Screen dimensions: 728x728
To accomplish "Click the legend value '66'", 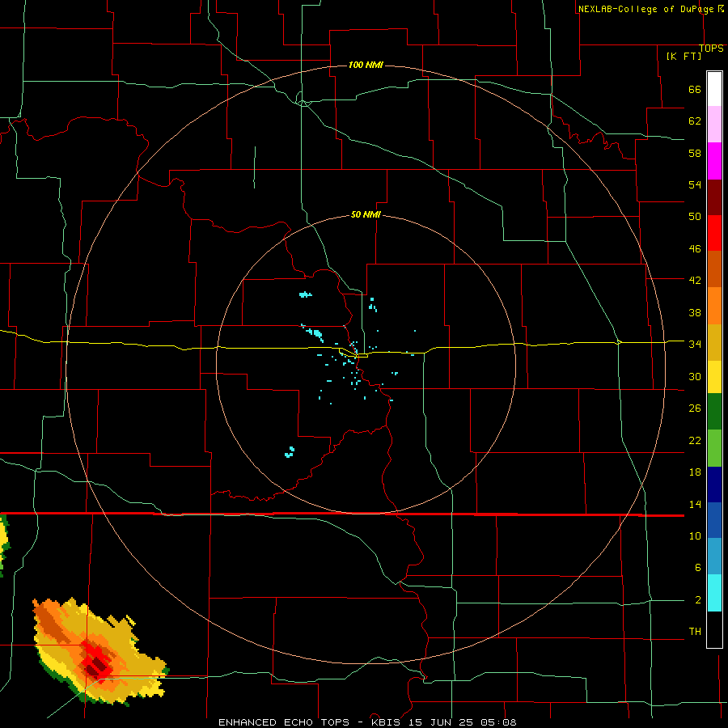I will tap(695, 90).
